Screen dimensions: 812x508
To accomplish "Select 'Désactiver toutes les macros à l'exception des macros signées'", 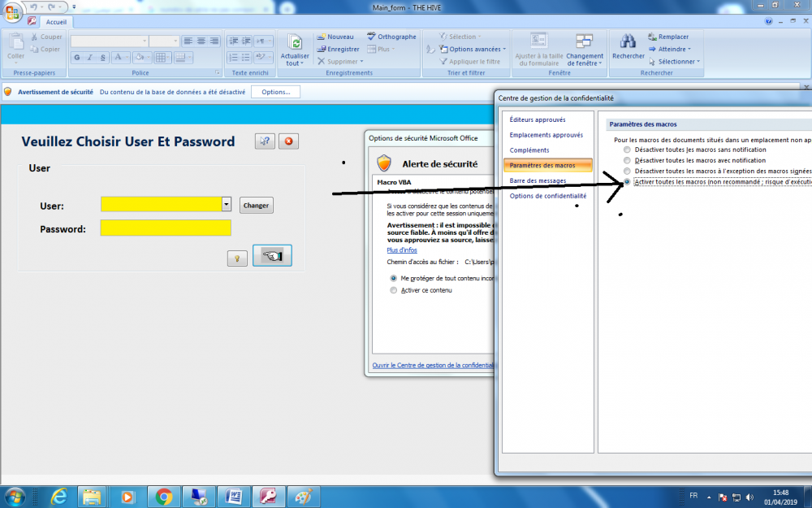I will 627,171.
